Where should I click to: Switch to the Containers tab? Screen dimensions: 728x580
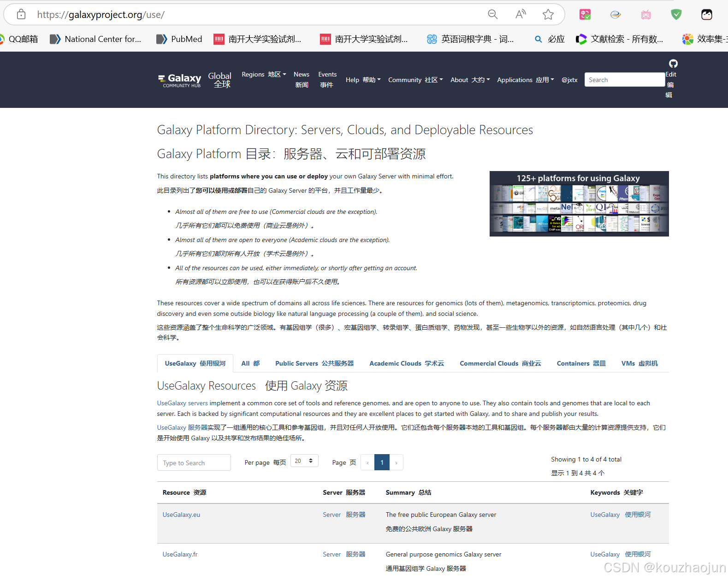click(x=581, y=363)
